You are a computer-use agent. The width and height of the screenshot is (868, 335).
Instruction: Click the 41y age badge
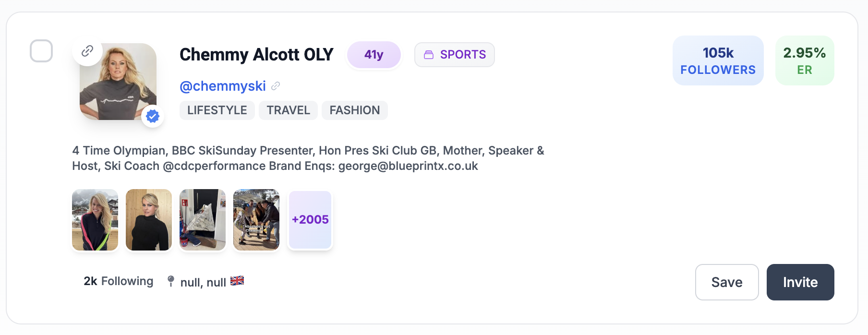coord(374,54)
